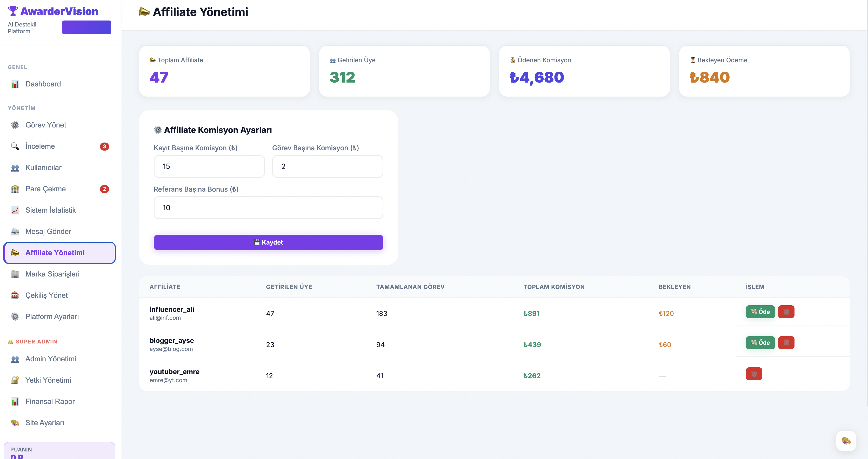Pay influencer_ali with the Öde button
Image resolution: width=868 pixels, height=459 pixels.
pyautogui.click(x=760, y=312)
